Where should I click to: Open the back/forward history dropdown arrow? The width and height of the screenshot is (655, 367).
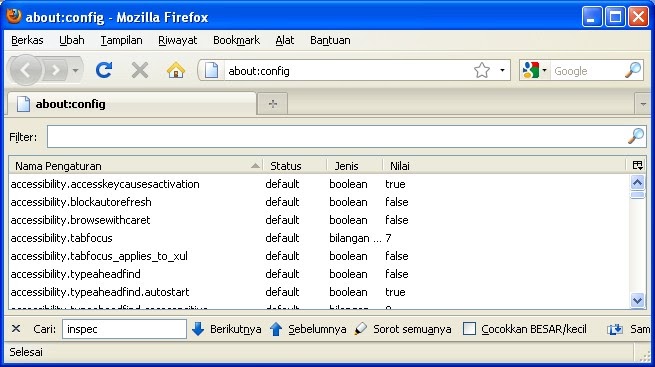click(x=75, y=71)
